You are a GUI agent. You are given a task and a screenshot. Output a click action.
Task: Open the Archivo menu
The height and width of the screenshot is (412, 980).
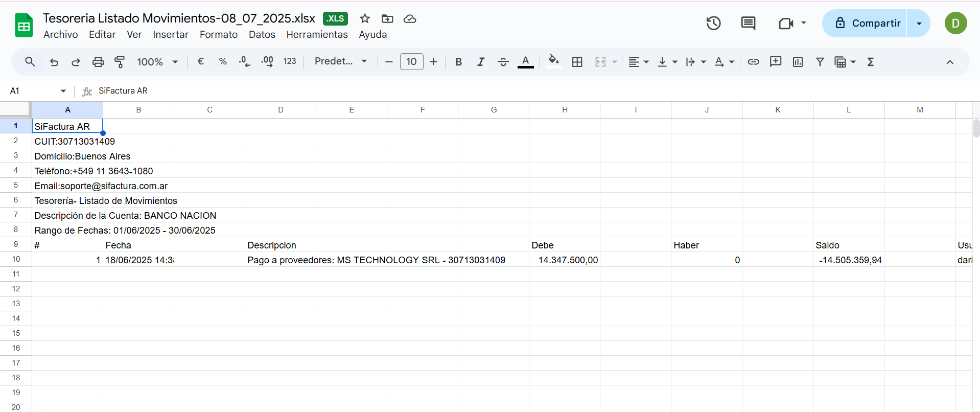click(x=61, y=34)
